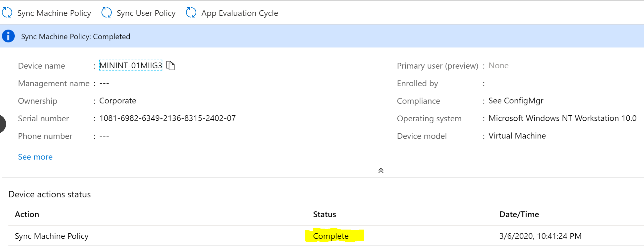Image resolution: width=644 pixels, height=248 pixels.
Task: Click the App Evaluation Cycle refresh icon
Action: pyautogui.click(x=191, y=12)
